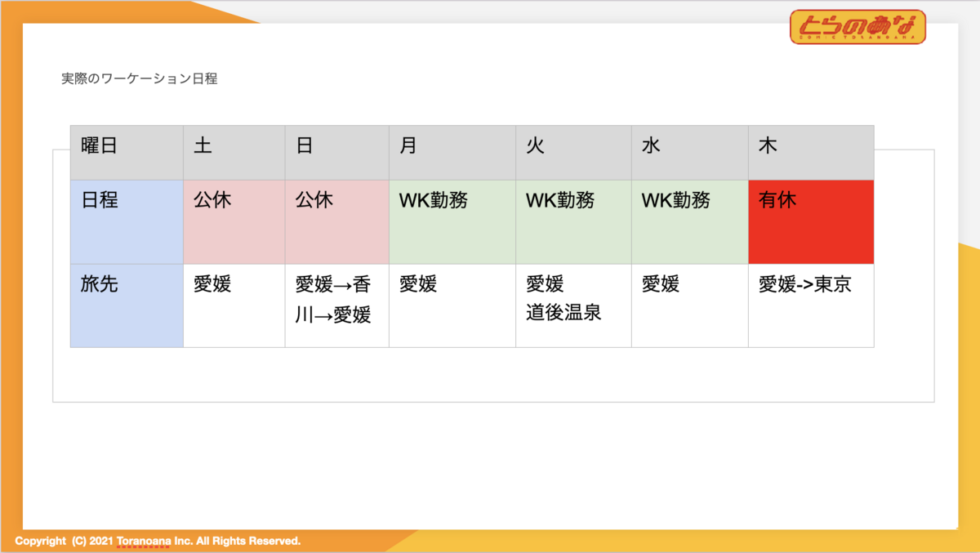
Task: Click the 愛媛 destination cell under 月
Action: [452, 305]
